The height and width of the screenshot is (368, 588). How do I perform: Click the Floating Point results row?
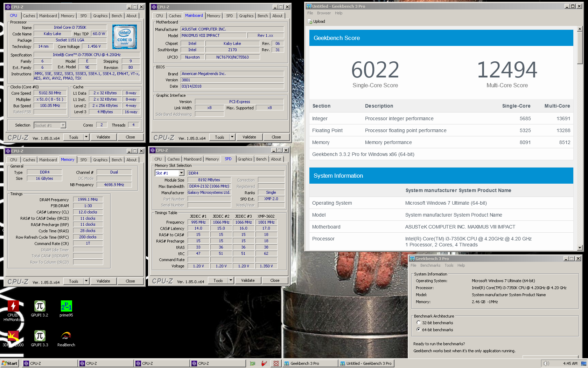[x=441, y=130]
